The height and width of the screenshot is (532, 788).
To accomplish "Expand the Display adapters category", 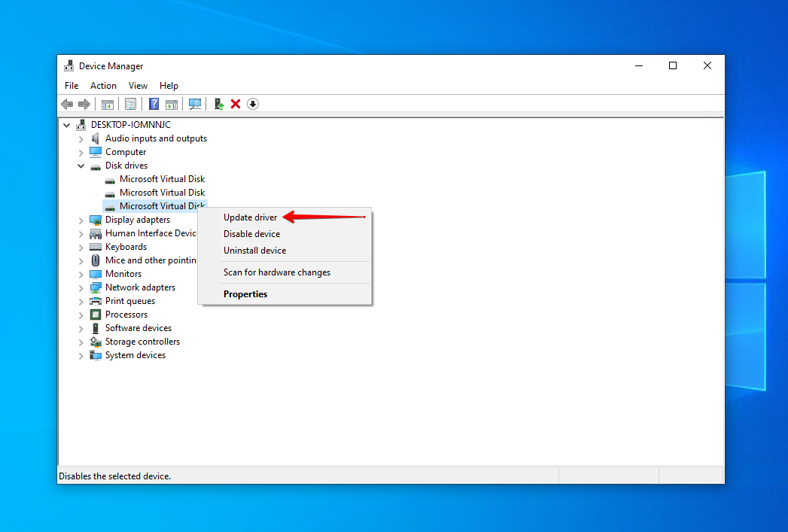I will point(81,220).
